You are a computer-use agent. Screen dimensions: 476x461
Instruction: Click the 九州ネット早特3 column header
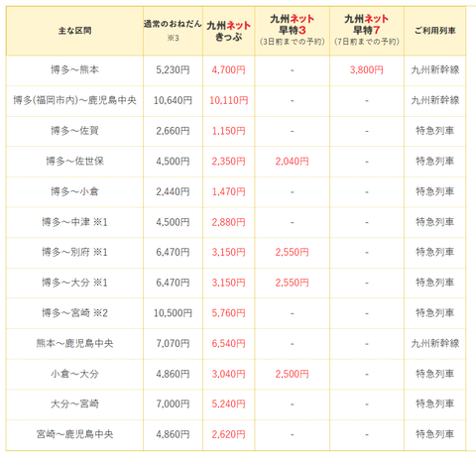292,31
